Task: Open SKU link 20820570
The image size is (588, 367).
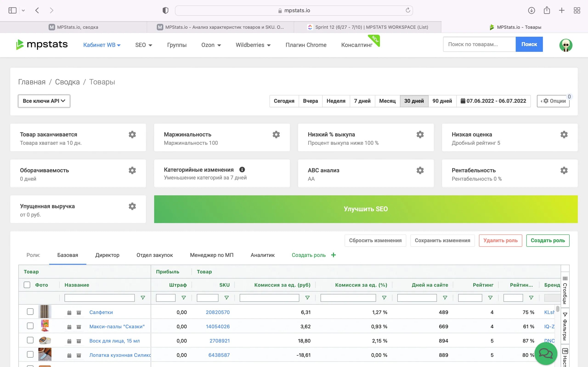Action: point(218,312)
